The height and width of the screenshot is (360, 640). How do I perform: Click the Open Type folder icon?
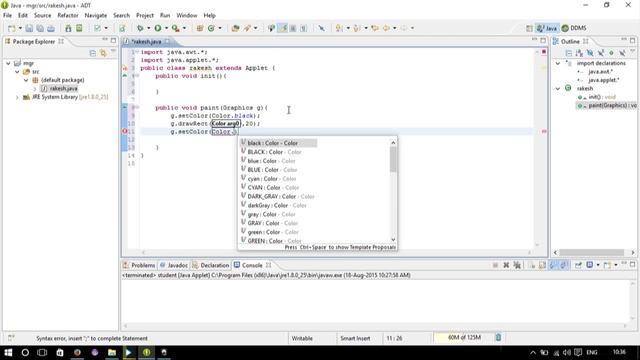tap(236, 28)
